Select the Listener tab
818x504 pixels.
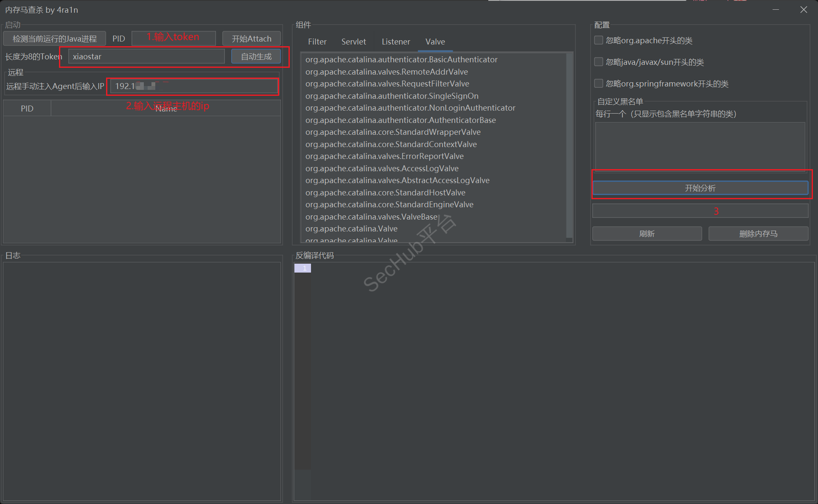coord(395,42)
